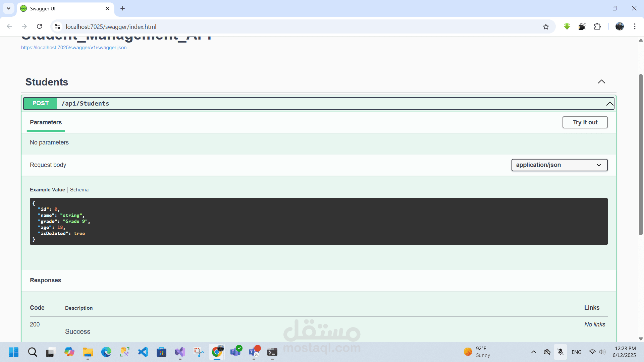Unmute the microphone in the system tray
This screenshot has height=362, width=644.
click(560, 352)
